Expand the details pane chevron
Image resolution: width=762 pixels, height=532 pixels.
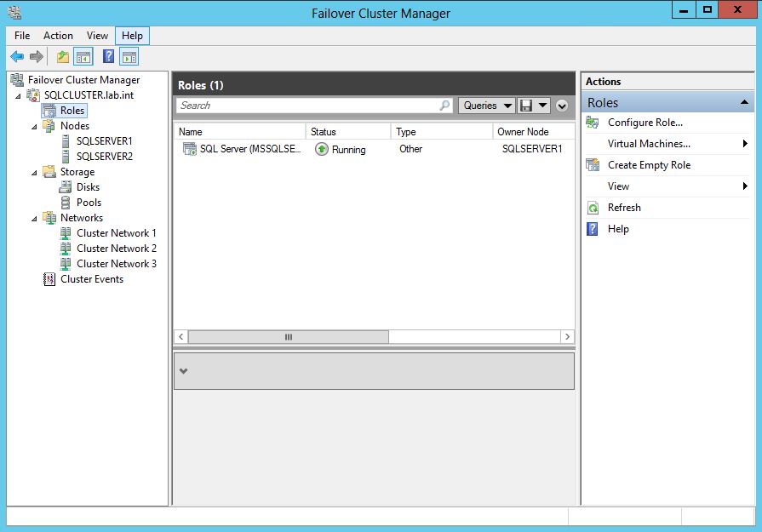(183, 371)
